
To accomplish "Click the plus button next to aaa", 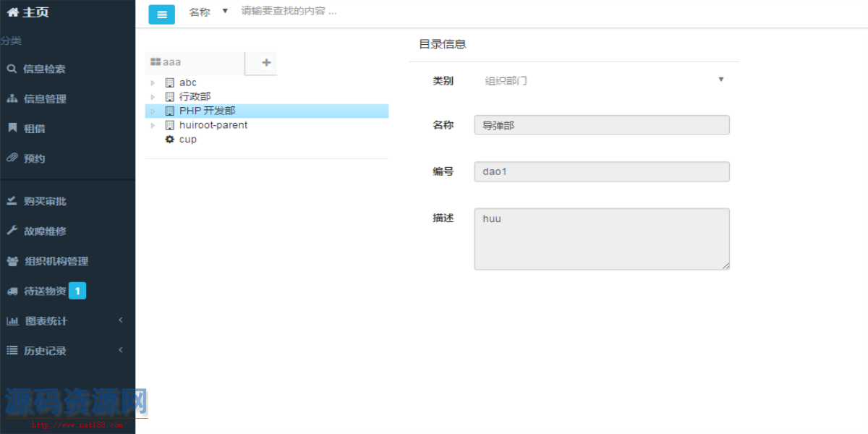I will tap(260, 63).
